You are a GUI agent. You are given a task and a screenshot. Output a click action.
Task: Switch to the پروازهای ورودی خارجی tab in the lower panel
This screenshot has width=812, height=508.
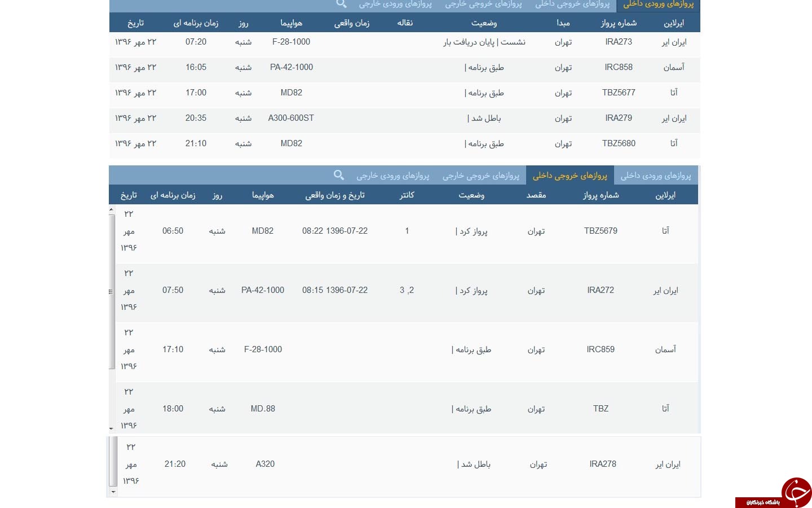(x=393, y=176)
